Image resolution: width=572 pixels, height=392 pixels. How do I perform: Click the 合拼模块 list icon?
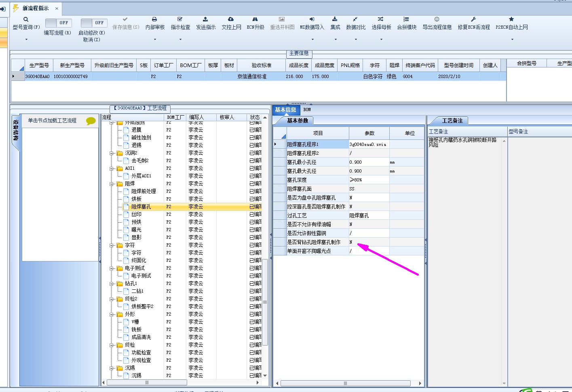(406, 19)
